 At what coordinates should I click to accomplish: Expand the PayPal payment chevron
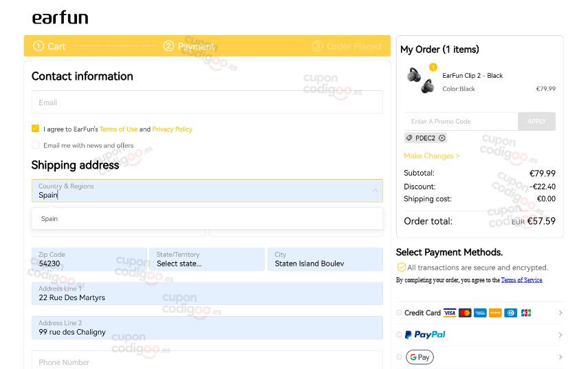pos(560,335)
